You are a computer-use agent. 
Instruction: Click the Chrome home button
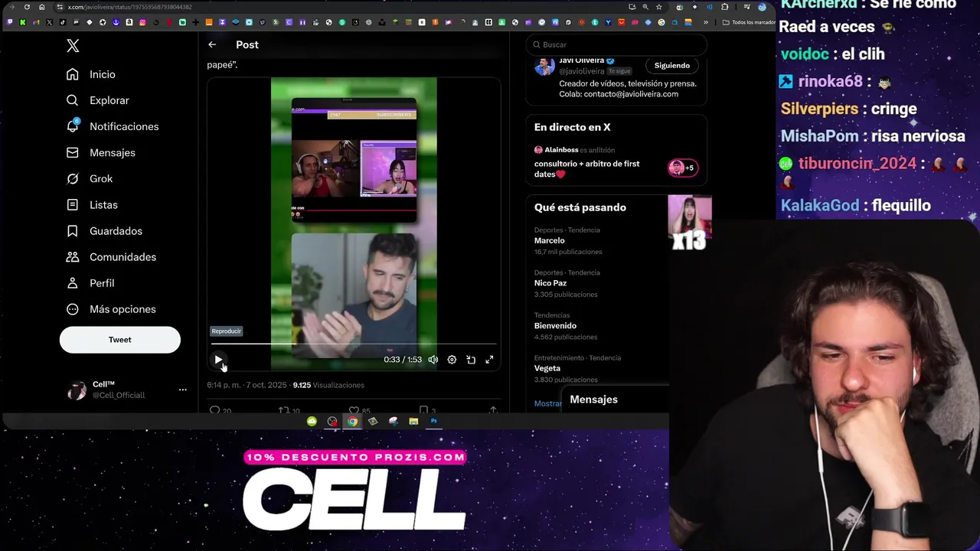41,7
